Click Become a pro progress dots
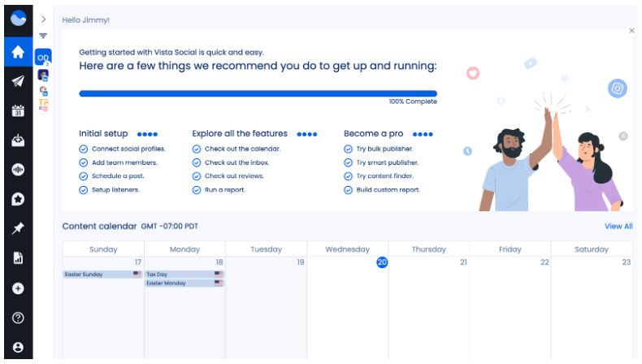Screen dimensions: 642x364 tap(423, 134)
